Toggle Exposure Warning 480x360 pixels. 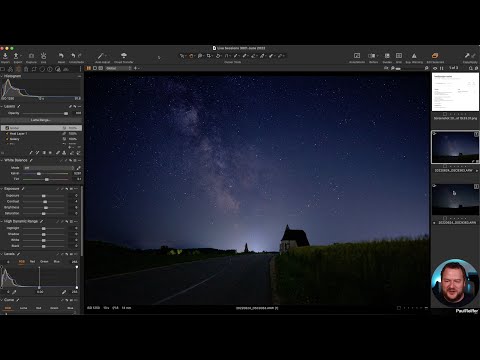pyautogui.click(x=414, y=56)
